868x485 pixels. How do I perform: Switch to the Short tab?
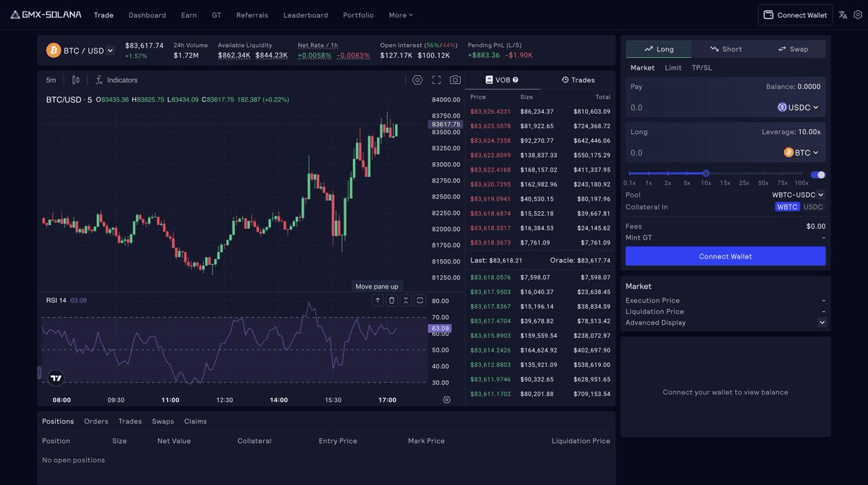click(x=726, y=48)
